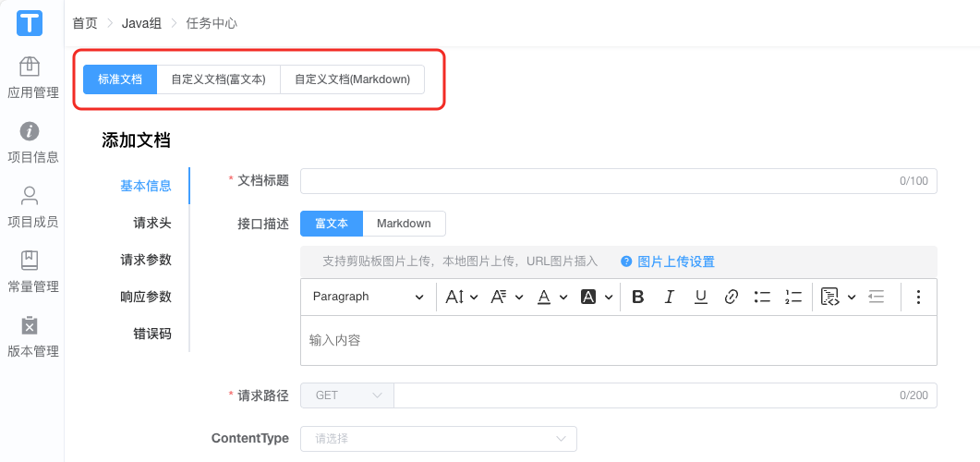This screenshot has width=980, height=462.
Task: Click the numbered list icon
Action: [x=792, y=297]
